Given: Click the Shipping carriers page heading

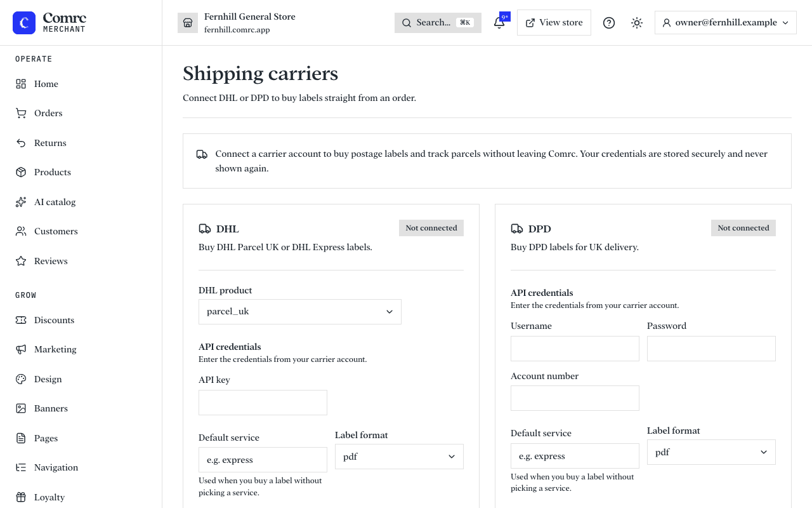Looking at the screenshot, I should (x=260, y=74).
